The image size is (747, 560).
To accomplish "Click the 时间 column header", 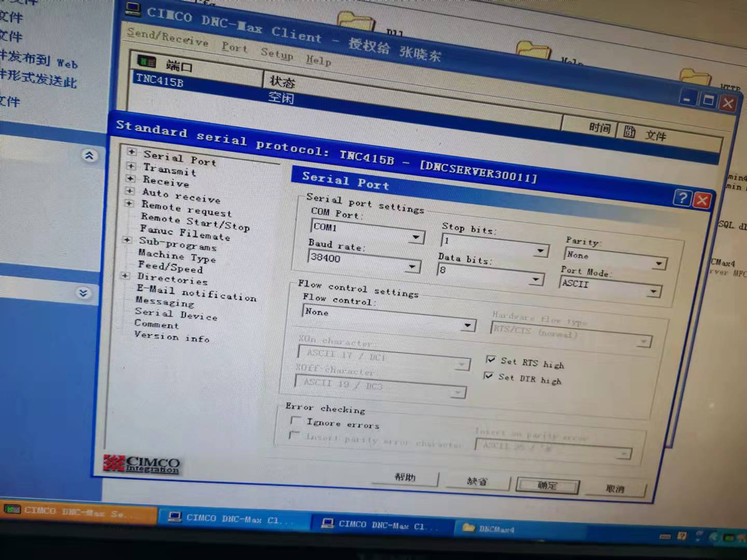I will [600, 128].
